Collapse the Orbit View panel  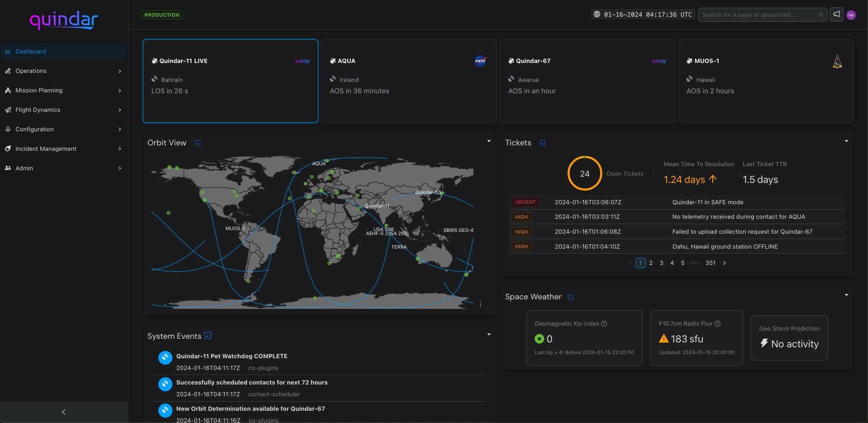[x=489, y=141]
